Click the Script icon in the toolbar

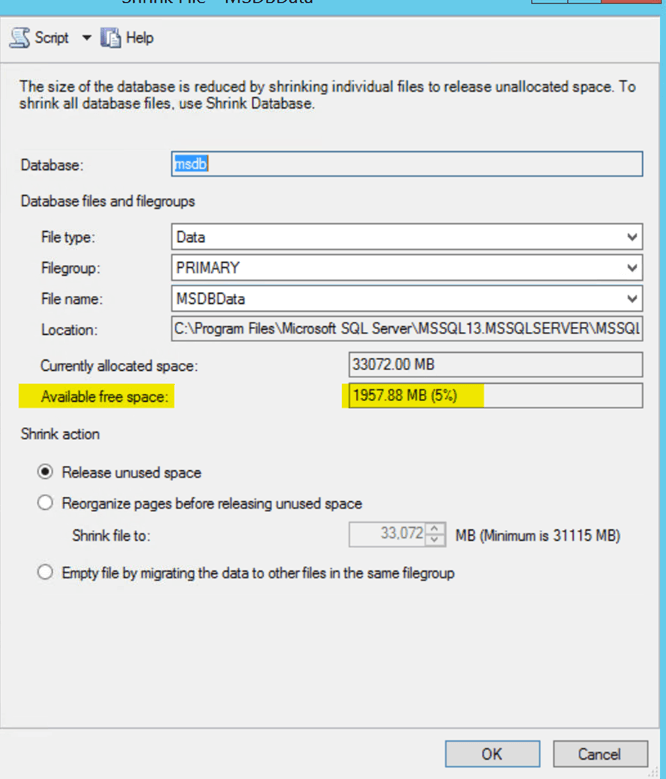(x=20, y=38)
